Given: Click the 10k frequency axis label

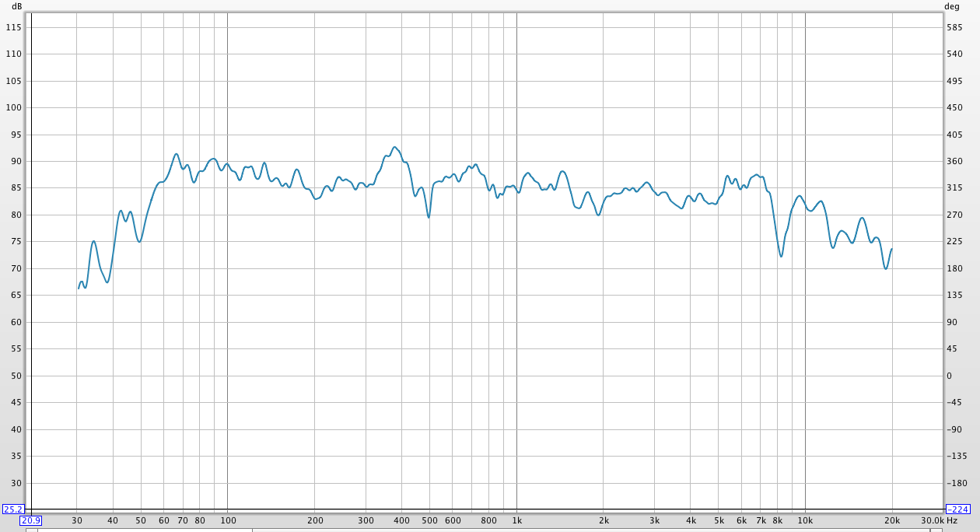Looking at the screenshot, I should (x=805, y=520).
